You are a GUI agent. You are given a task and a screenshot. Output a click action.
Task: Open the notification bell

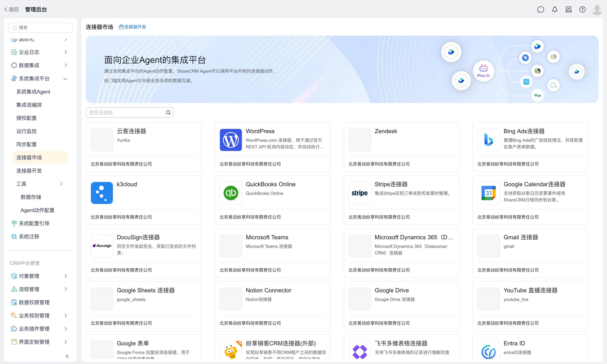pyautogui.click(x=554, y=10)
